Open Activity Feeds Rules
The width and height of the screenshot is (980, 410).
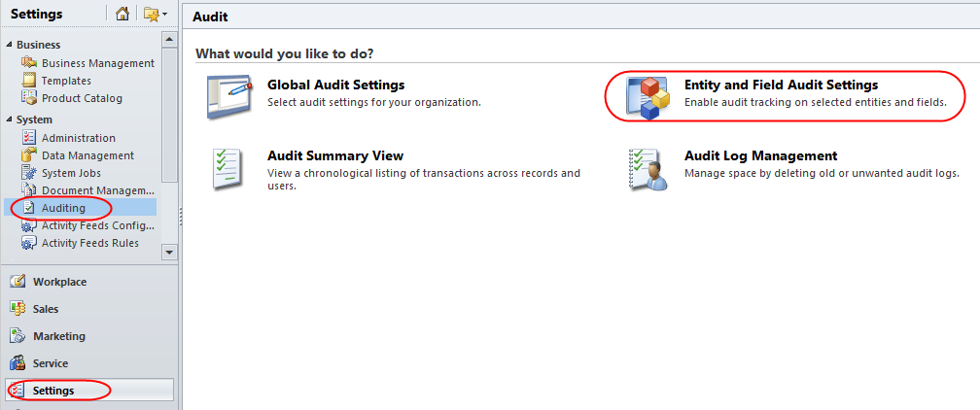(x=90, y=243)
